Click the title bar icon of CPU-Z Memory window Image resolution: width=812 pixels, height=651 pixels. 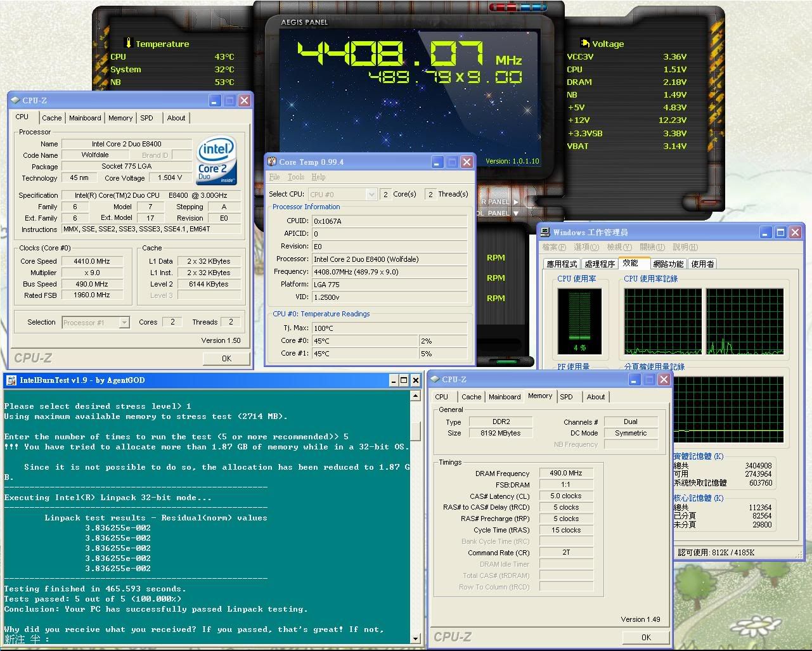[x=435, y=379]
